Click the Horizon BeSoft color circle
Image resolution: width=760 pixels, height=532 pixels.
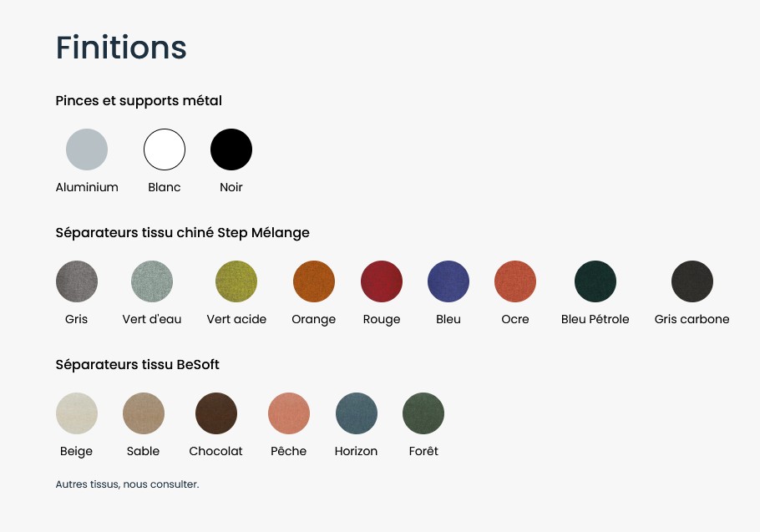point(357,413)
